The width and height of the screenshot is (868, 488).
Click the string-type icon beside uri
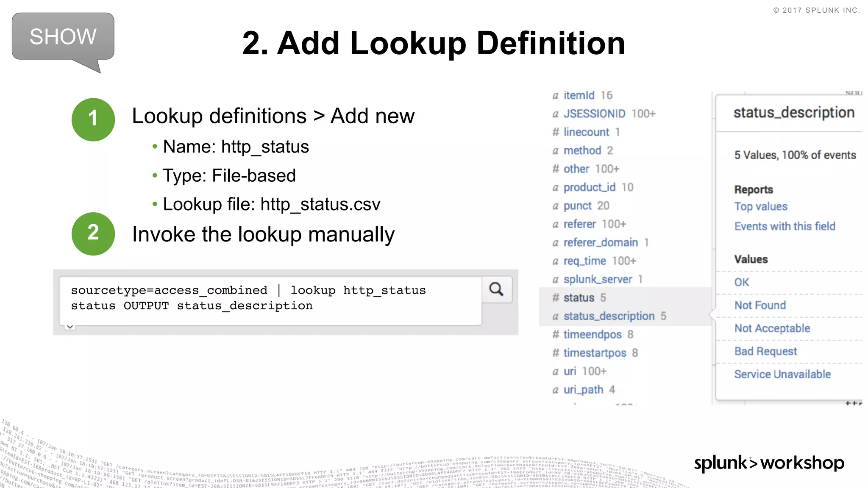(x=556, y=372)
